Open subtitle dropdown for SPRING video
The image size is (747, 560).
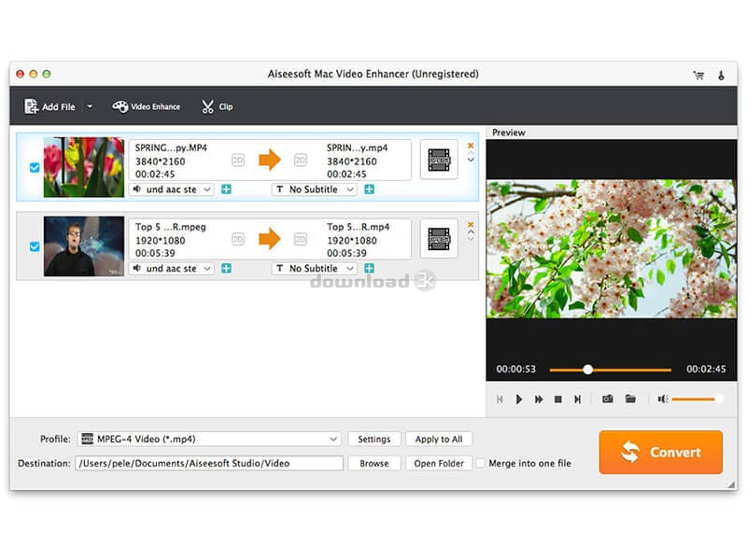(315, 189)
